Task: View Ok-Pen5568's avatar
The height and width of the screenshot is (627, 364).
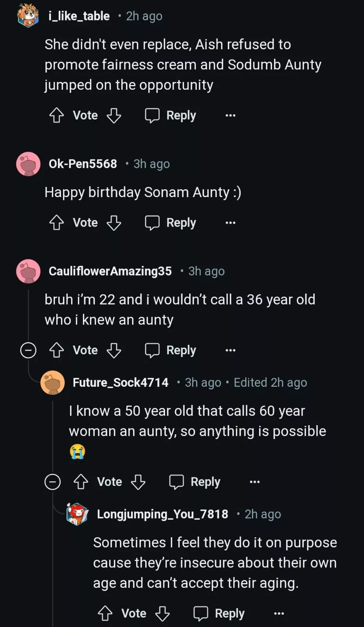Action: [28, 164]
